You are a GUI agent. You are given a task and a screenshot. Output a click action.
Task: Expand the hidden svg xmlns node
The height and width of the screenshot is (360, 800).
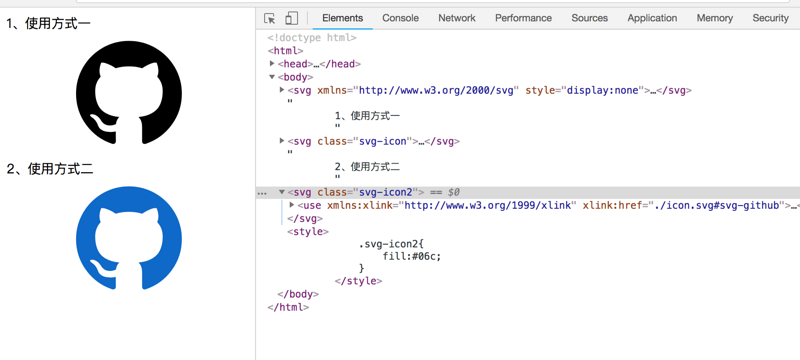tap(282, 90)
